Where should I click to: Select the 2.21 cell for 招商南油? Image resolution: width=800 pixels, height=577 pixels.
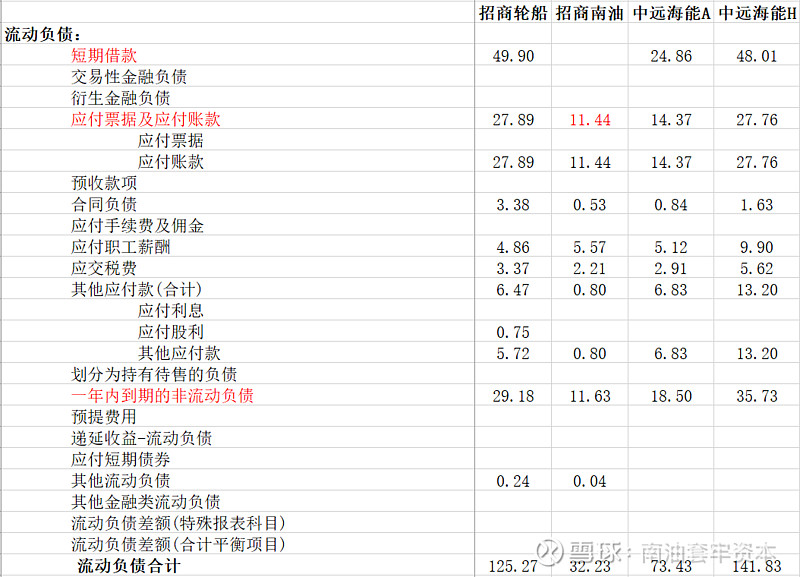(590, 269)
